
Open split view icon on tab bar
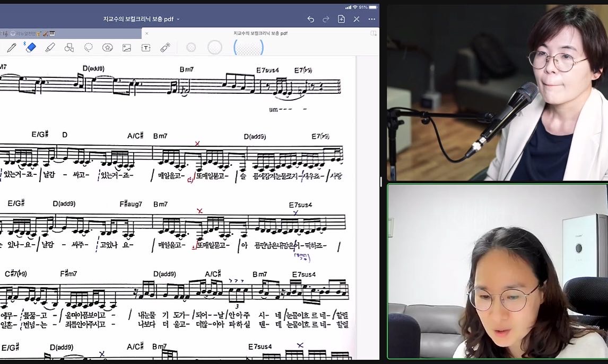coord(374,33)
